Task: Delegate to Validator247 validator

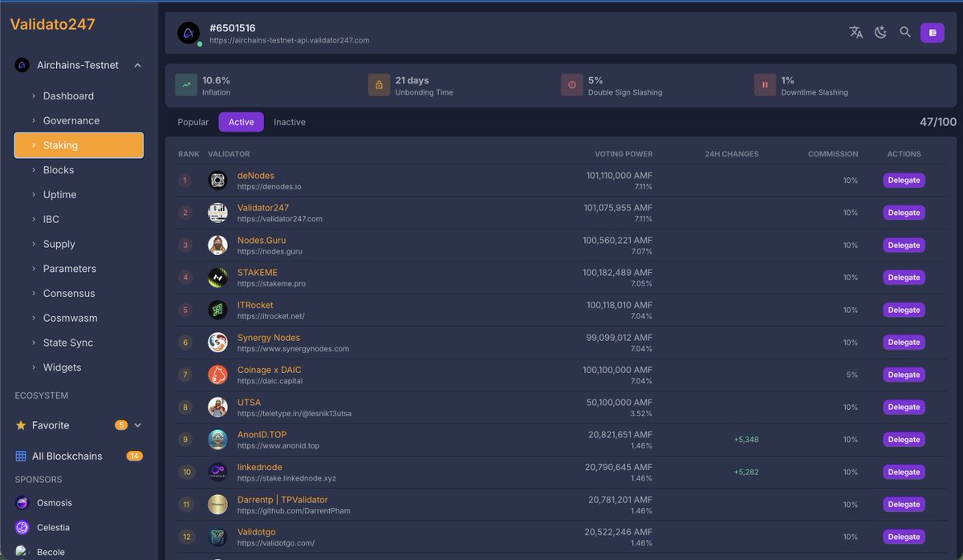Action: [x=904, y=213]
